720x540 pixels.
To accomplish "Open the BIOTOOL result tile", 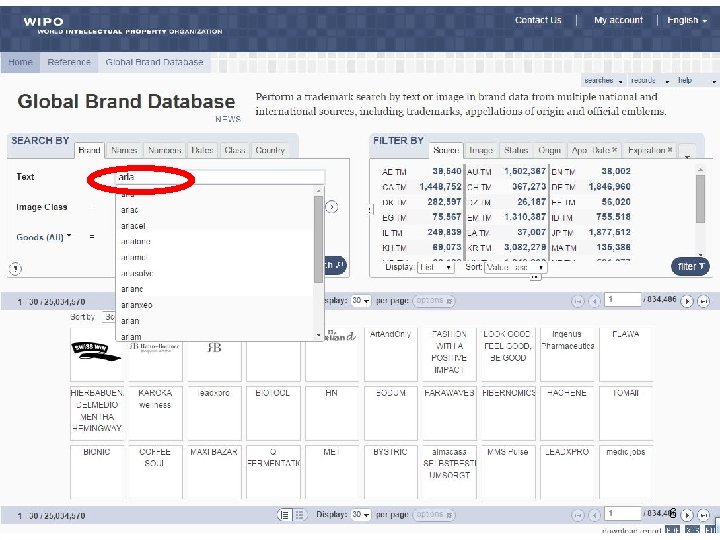I will click(273, 413).
